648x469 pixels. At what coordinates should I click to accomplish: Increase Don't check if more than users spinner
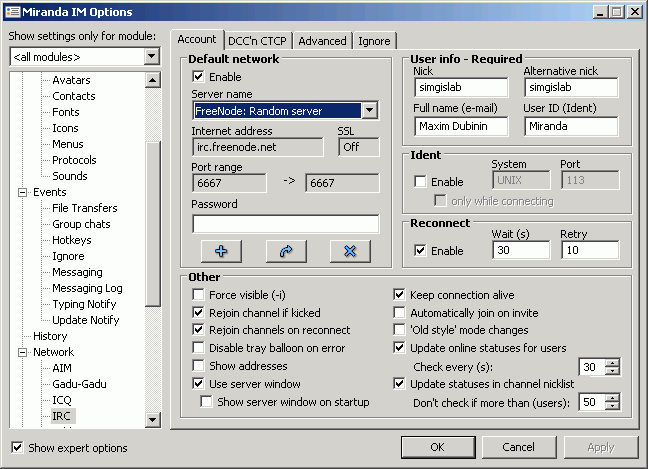click(612, 398)
